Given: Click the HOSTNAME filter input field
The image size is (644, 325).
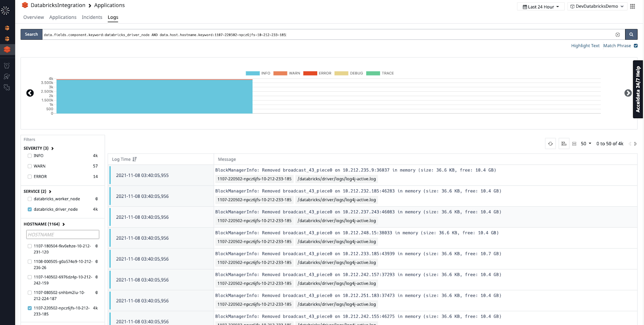Looking at the screenshot, I should tap(63, 234).
